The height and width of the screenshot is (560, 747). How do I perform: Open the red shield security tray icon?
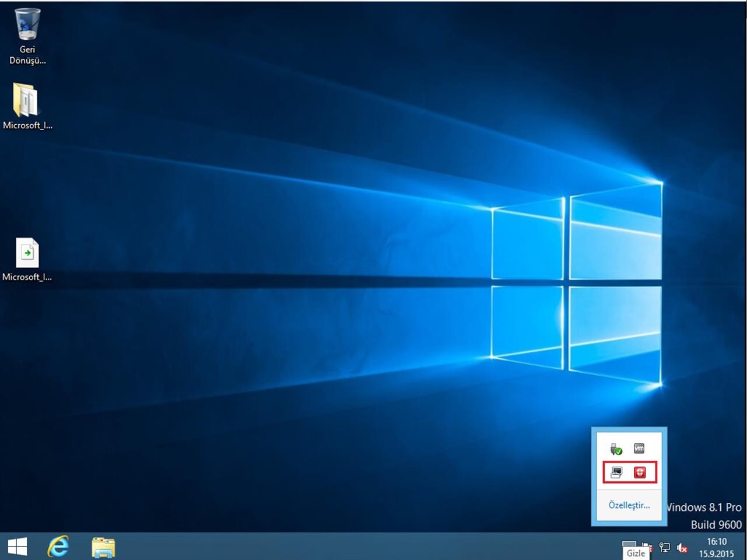(640, 473)
